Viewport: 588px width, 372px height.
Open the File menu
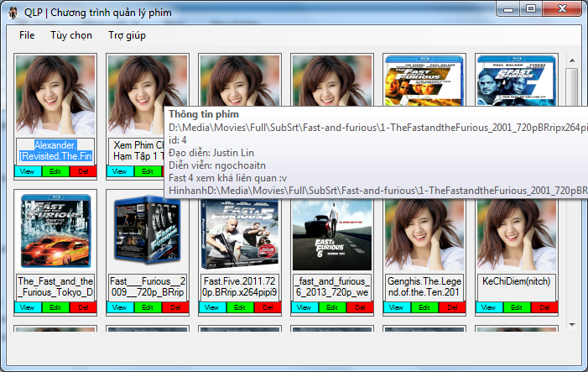(27, 35)
